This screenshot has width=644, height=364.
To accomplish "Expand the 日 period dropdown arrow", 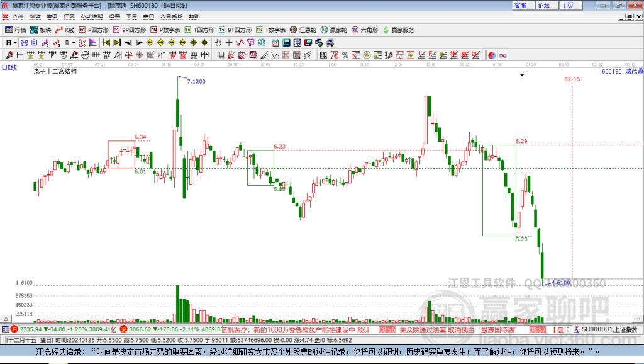I will pyautogui.click(x=15, y=43).
